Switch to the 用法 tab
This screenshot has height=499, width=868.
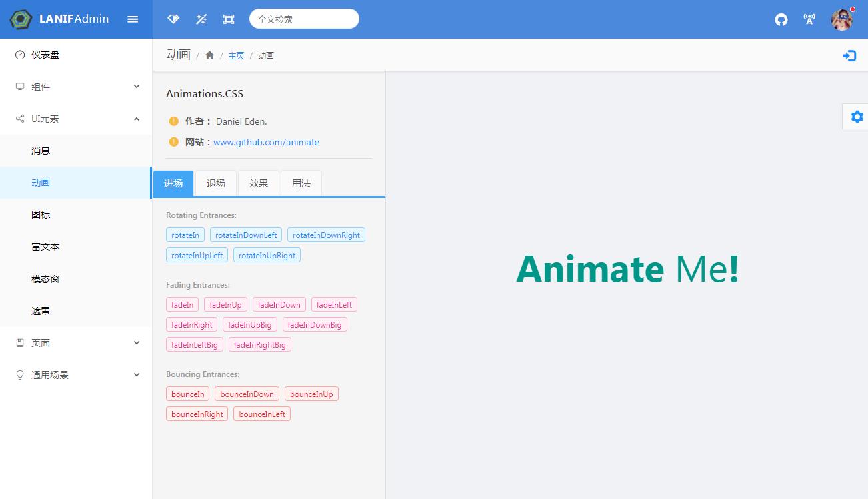tap(301, 183)
